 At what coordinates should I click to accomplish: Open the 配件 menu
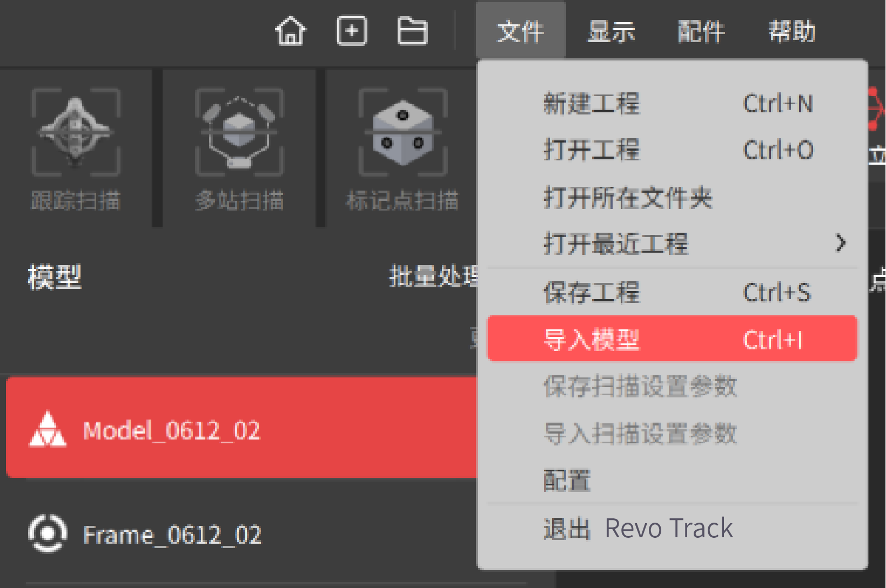coord(701,31)
